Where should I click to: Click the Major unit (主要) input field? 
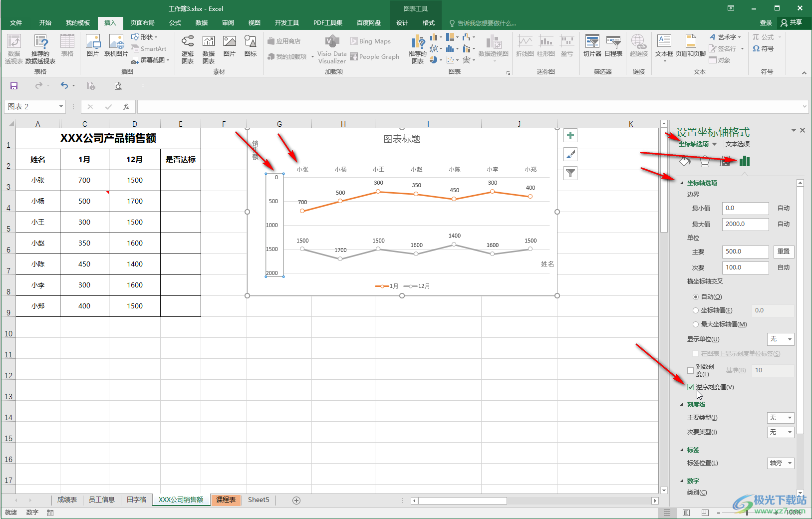point(745,252)
